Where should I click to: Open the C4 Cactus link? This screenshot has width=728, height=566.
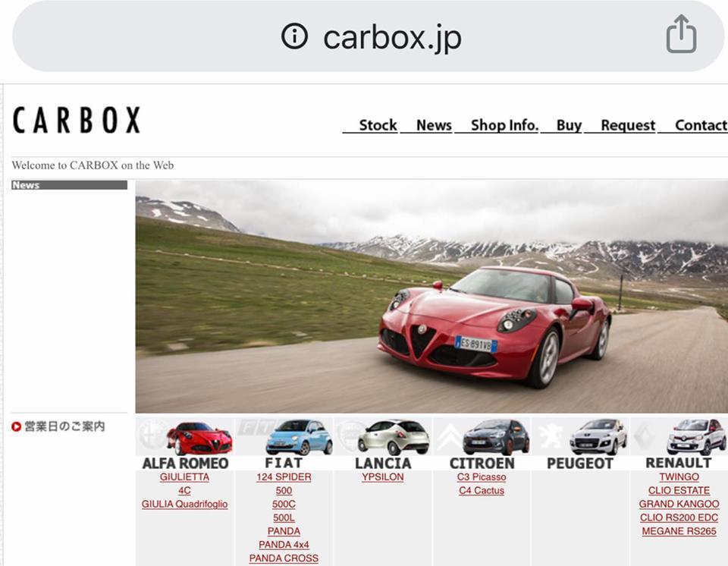(482, 491)
